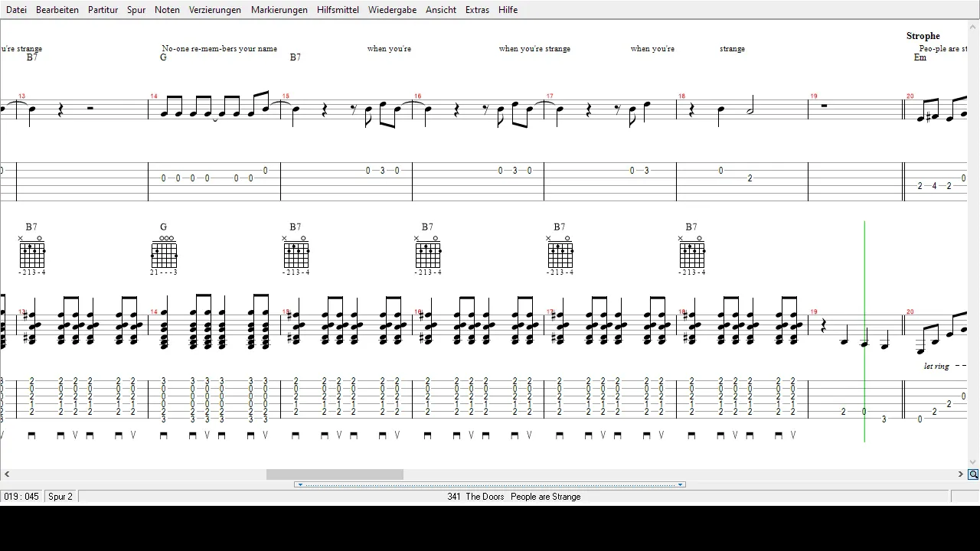Click the lyric 'when you're strange'
980x551 pixels.
[534, 48]
